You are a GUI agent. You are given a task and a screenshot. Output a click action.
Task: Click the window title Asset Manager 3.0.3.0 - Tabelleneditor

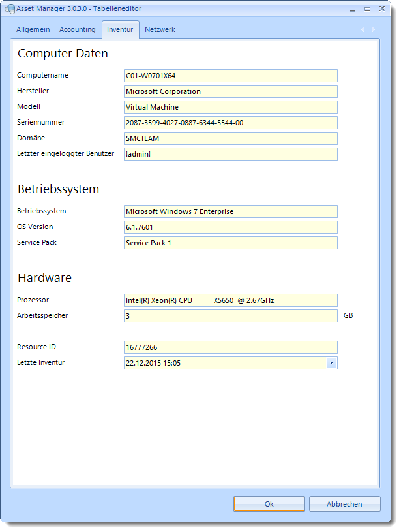click(79, 9)
